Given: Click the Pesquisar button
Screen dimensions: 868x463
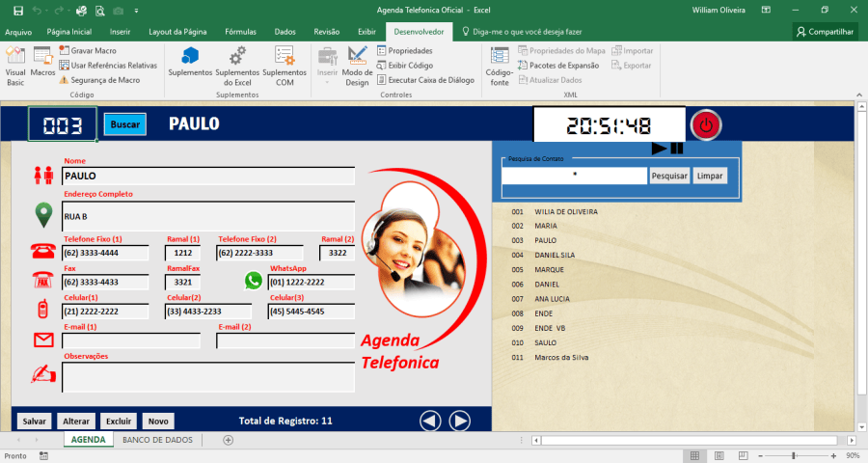Looking at the screenshot, I should point(669,176).
